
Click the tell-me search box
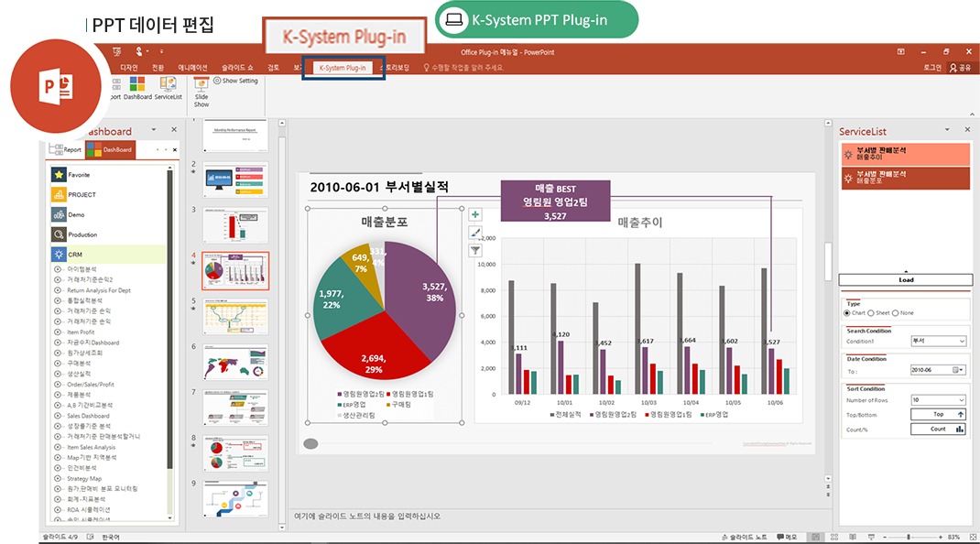(463, 68)
